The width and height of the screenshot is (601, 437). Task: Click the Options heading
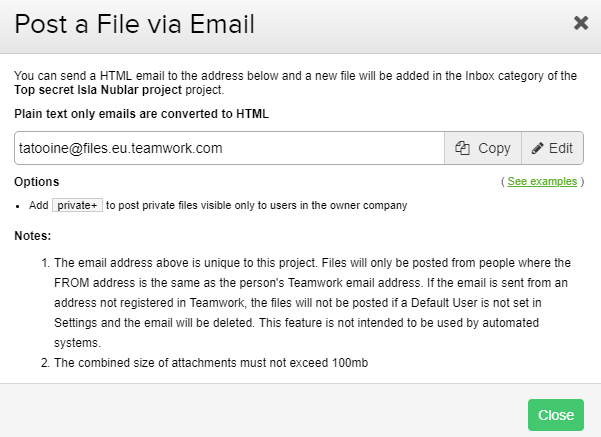click(x=37, y=182)
